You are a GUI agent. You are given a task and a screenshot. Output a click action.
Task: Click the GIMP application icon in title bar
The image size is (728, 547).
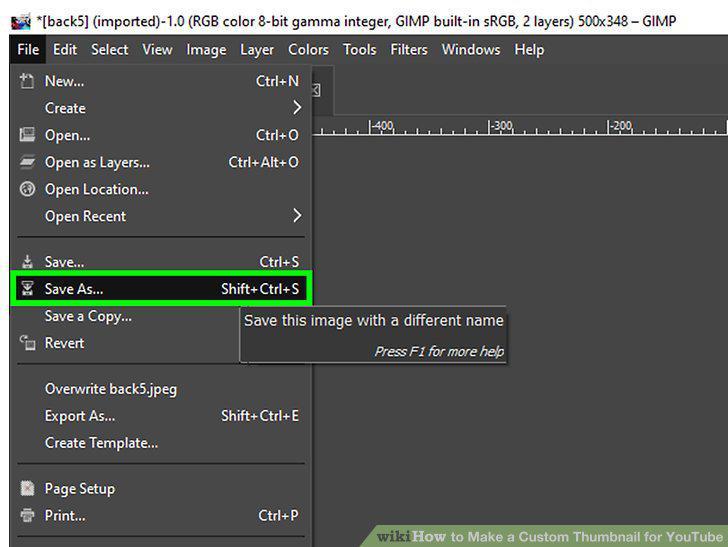(20, 22)
